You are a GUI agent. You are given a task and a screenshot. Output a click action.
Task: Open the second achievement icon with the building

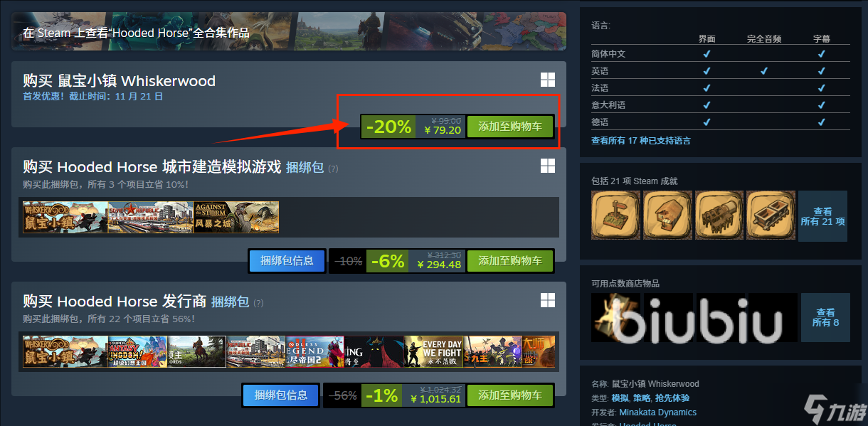coord(667,215)
